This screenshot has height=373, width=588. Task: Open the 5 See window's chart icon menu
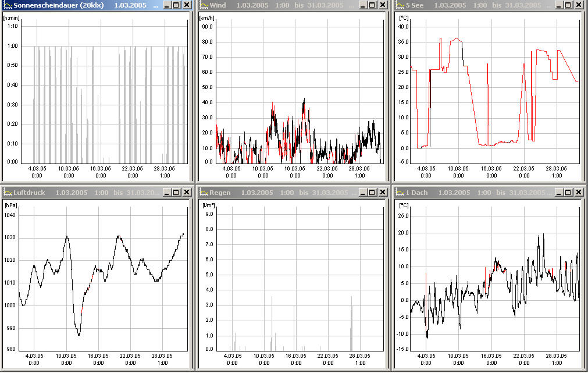point(400,5)
